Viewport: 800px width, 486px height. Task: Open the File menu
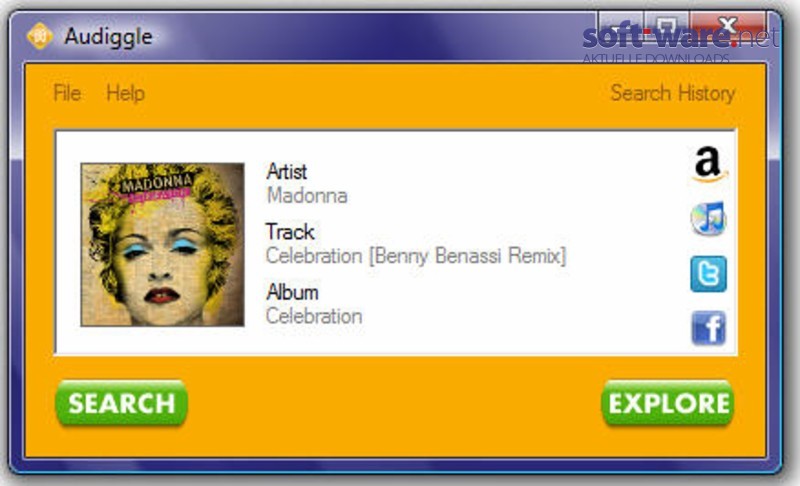coord(67,93)
